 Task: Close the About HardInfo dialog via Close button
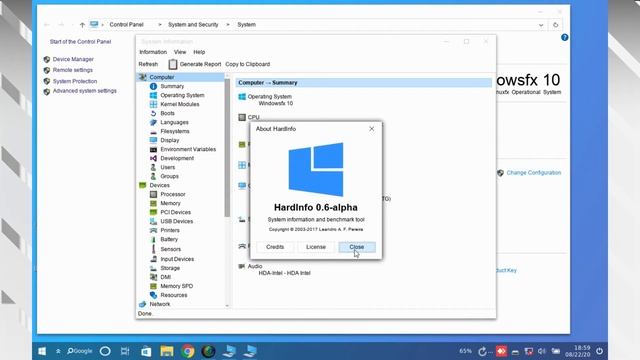(357, 247)
